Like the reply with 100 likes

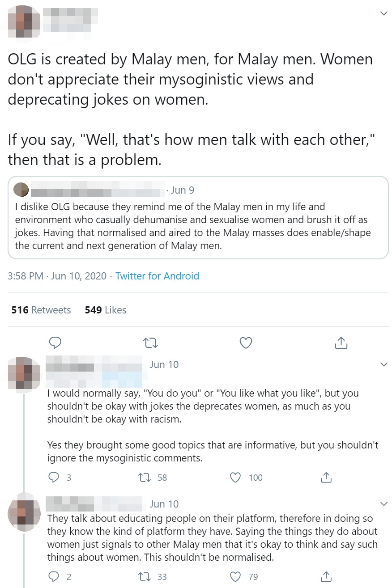(x=236, y=478)
